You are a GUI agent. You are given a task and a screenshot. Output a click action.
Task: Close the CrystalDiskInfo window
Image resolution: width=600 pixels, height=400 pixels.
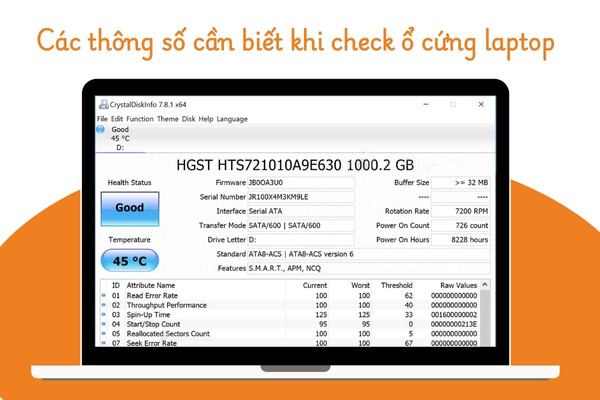coord(481,104)
